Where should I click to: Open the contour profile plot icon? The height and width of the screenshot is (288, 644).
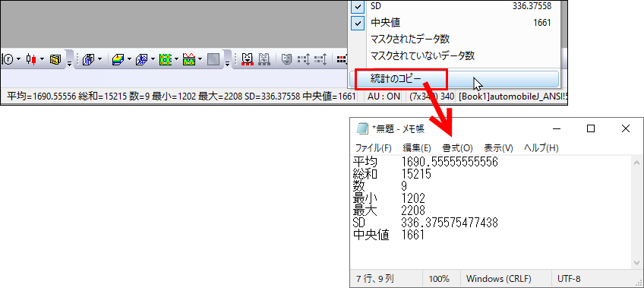(x=188, y=59)
